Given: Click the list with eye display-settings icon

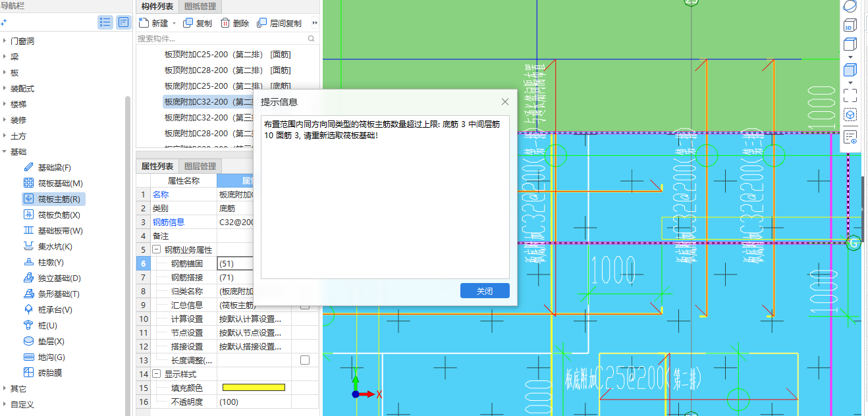Looking at the screenshot, I should pos(850,137).
